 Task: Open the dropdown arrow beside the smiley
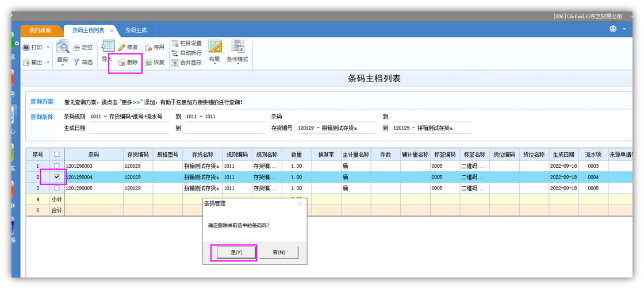624,29
